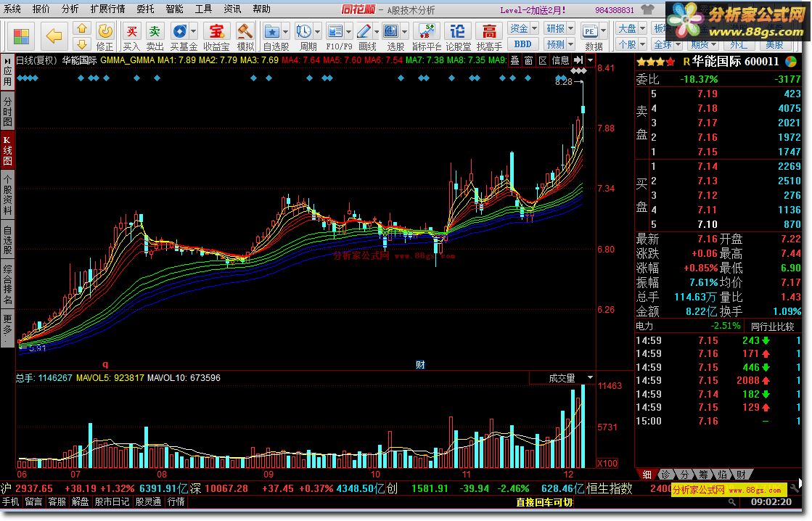Screen dimensions: 812x521
Task: Switch to the 个股资料 side tab
Action: click(7, 194)
